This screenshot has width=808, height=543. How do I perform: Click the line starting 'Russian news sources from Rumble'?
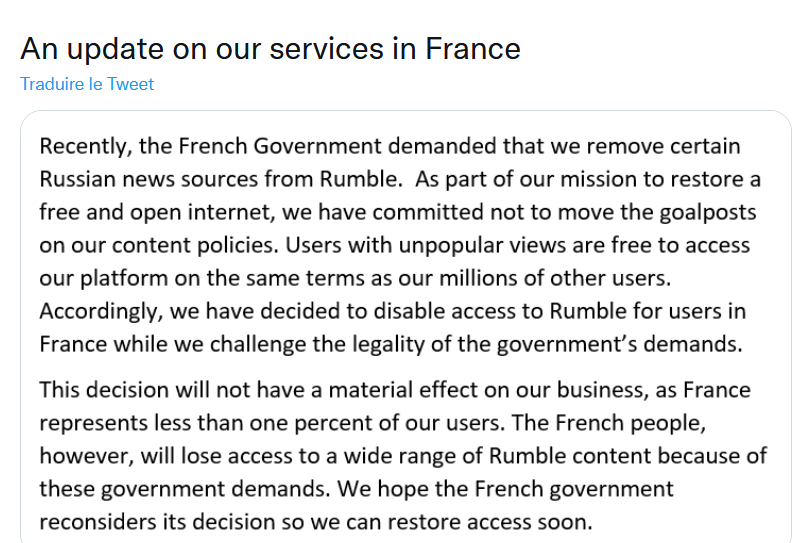click(400, 179)
